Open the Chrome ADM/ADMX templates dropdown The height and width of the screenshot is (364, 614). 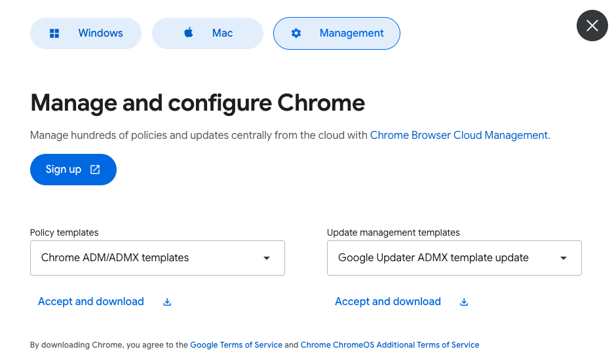point(157,258)
